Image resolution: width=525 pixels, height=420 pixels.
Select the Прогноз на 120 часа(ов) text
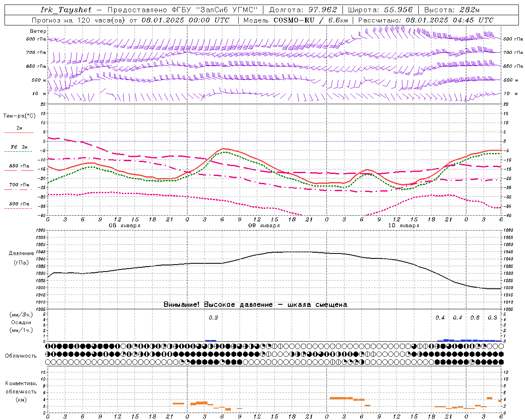click(79, 20)
